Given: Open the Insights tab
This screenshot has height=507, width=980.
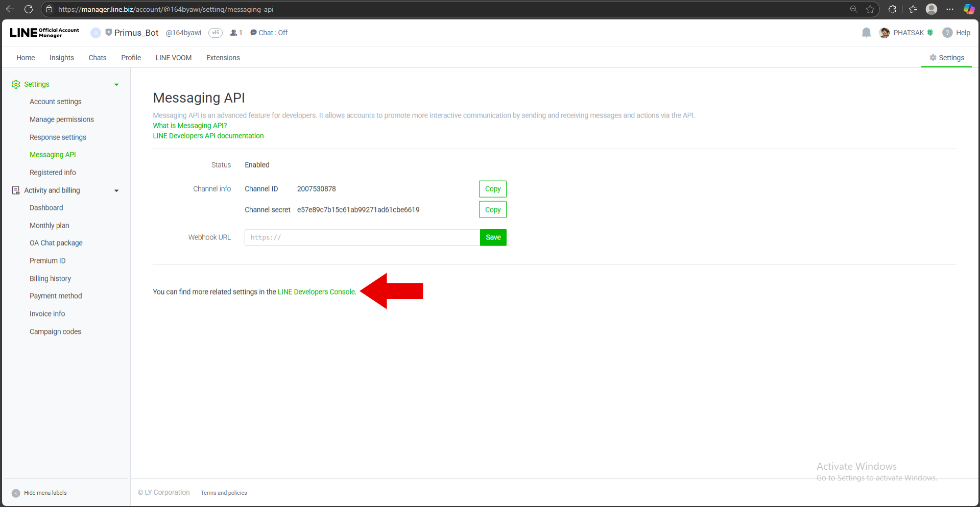Looking at the screenshot, I should (62, 58).
